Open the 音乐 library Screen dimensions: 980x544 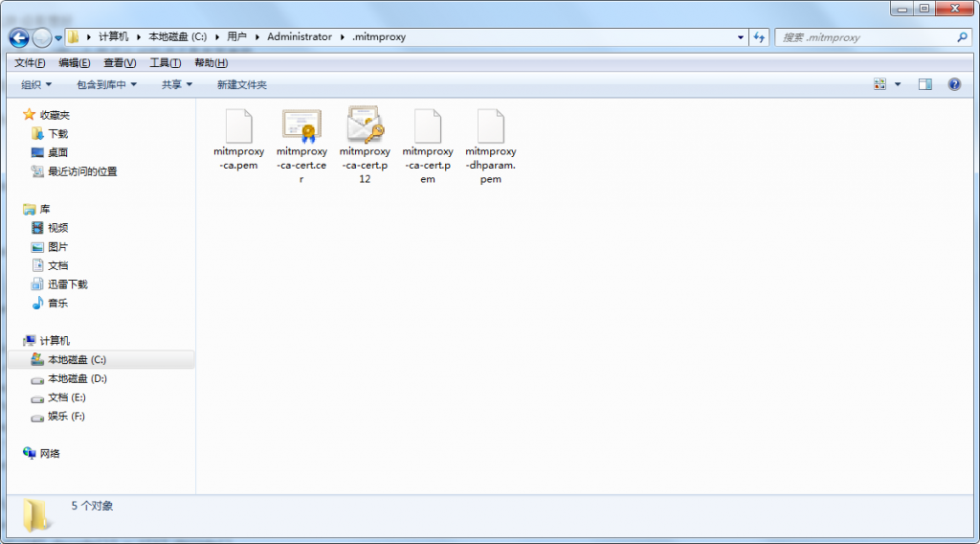[50, 303]
